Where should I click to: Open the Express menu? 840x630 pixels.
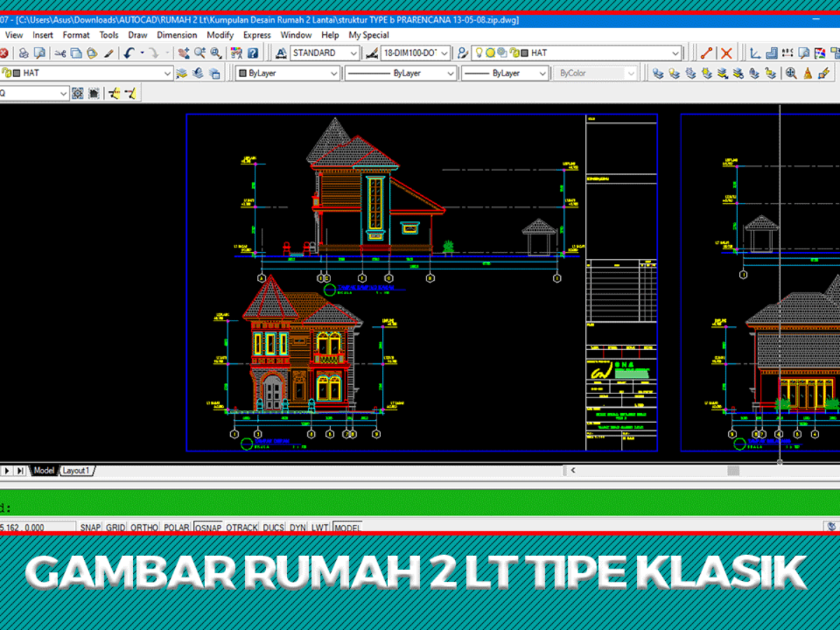(257, 35)
